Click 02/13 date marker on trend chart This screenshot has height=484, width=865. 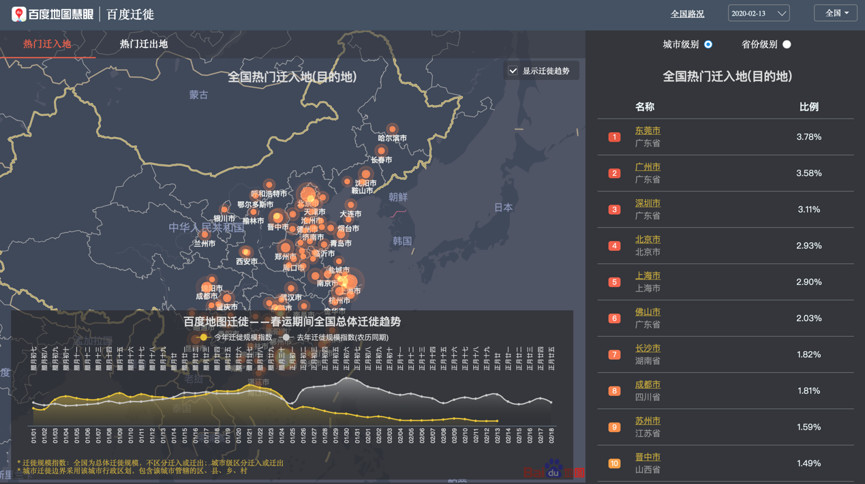498,435
